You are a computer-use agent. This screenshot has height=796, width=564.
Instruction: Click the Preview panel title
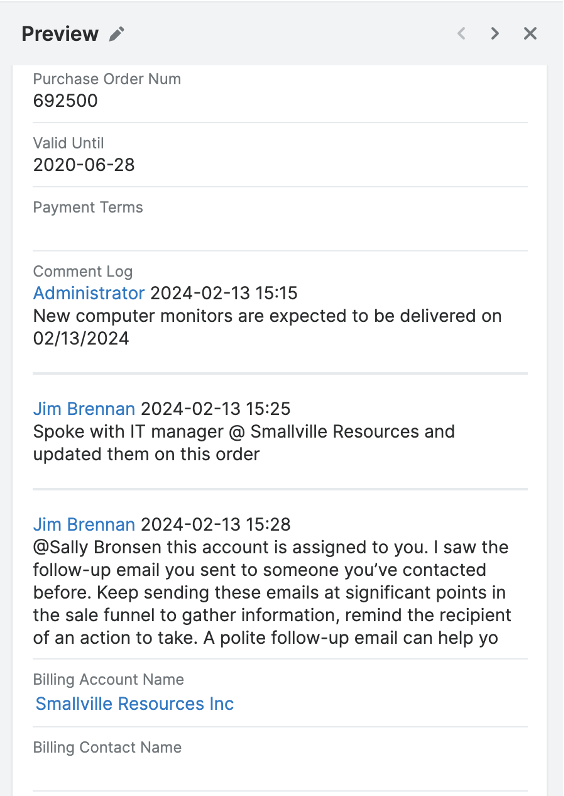tap(60, 34)
